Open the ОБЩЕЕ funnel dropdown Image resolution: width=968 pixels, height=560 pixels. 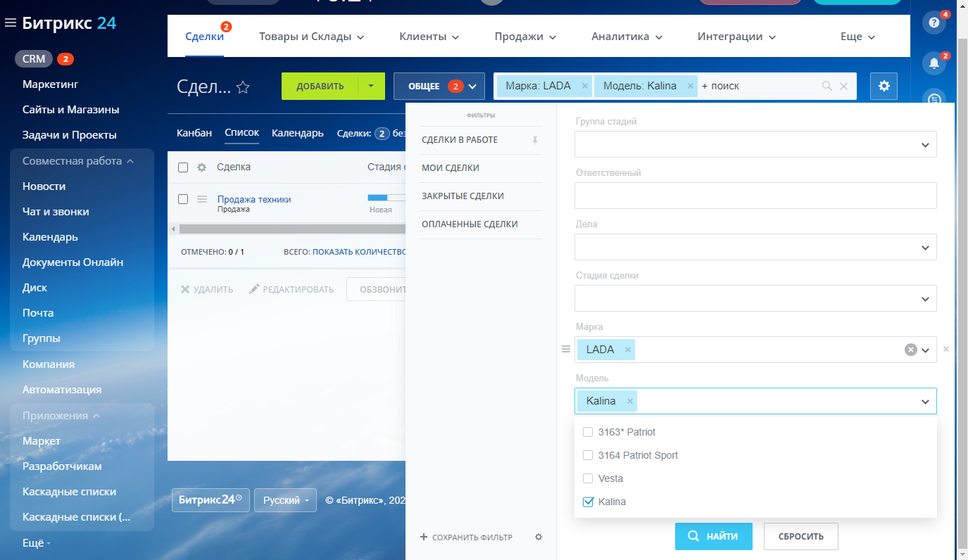(x=439, y=86)
